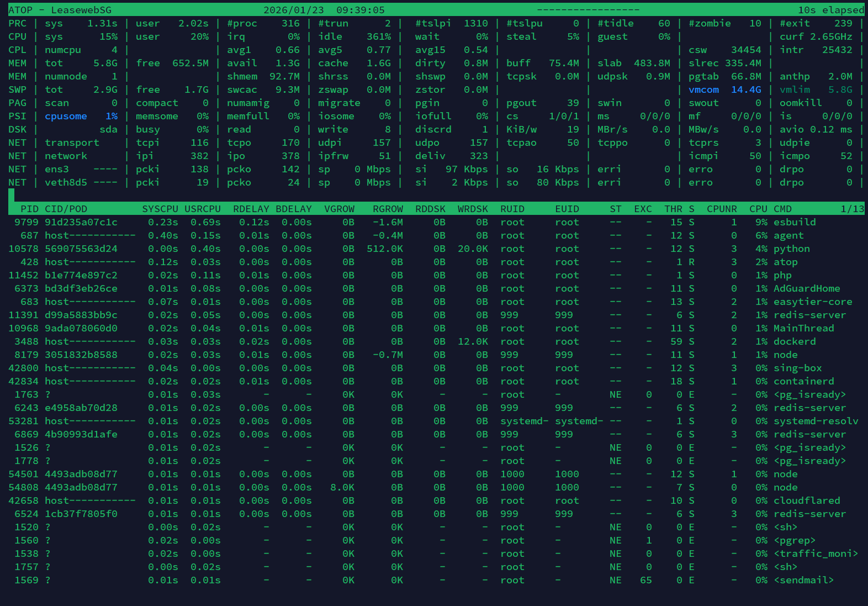
Task: Click the CID/POD column header
Action: pyautogui.click(x=66, y=209)
